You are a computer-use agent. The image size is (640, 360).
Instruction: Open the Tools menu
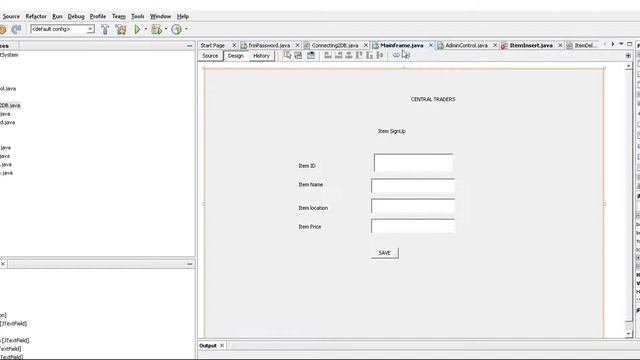137,16
